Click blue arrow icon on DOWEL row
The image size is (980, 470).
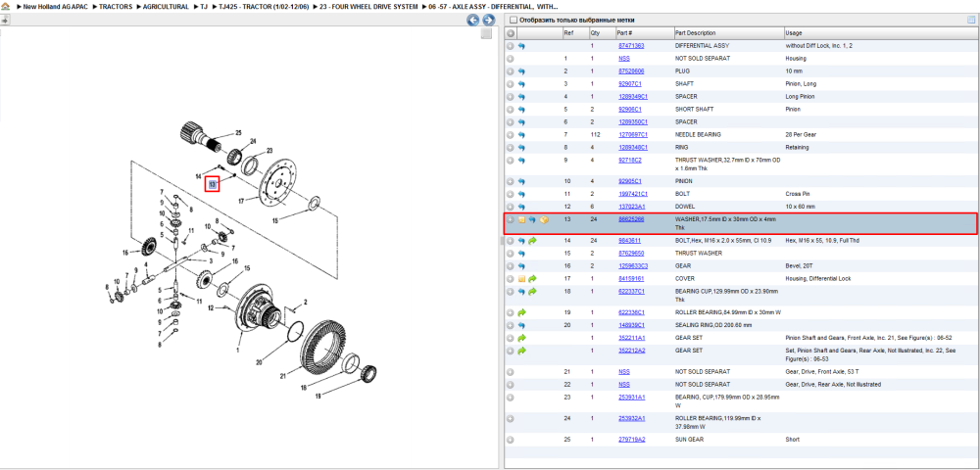(522, 207)
